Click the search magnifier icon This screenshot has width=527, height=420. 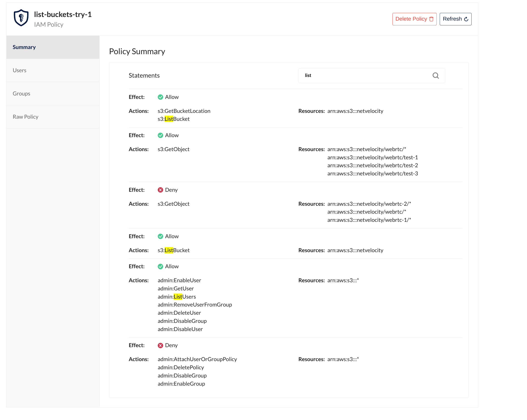pyautogui.click(x=435, y=75)
